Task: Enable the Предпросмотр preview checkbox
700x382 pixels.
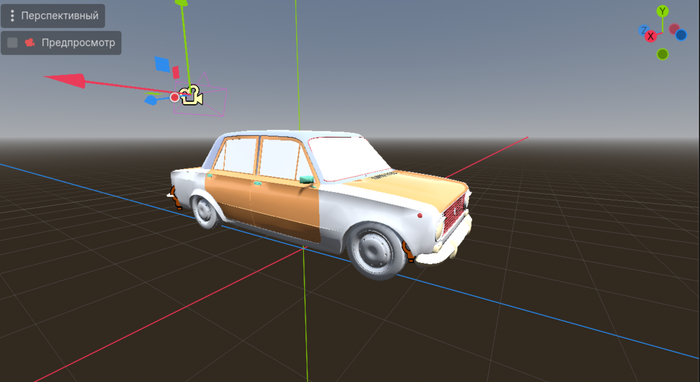Action: point(12,43)
